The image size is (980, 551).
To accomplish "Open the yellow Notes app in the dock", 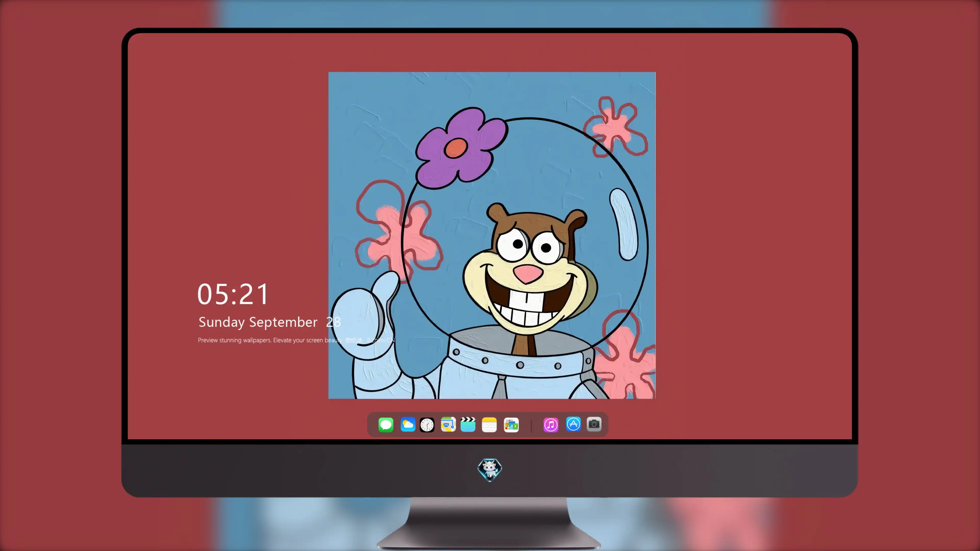I will (489, 425).
